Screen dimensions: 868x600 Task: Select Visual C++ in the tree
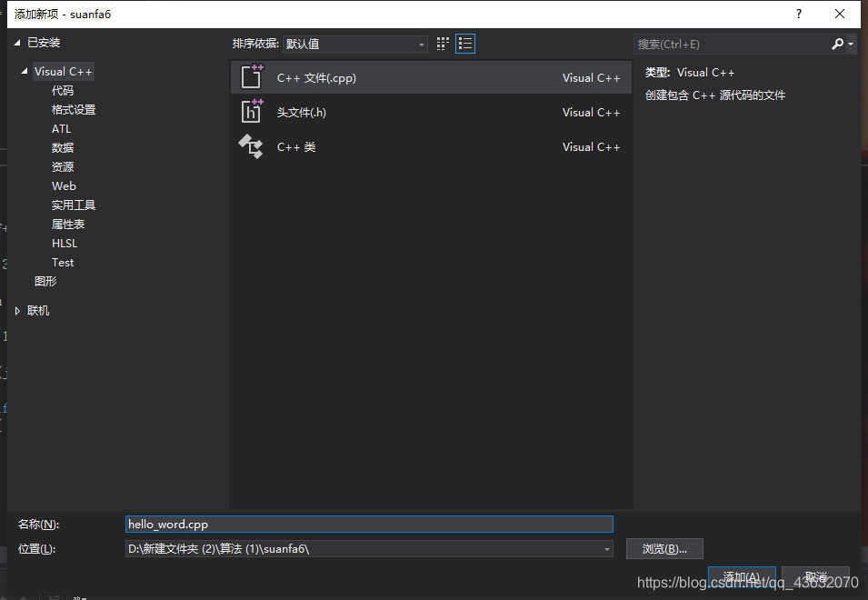click(63, 72)
